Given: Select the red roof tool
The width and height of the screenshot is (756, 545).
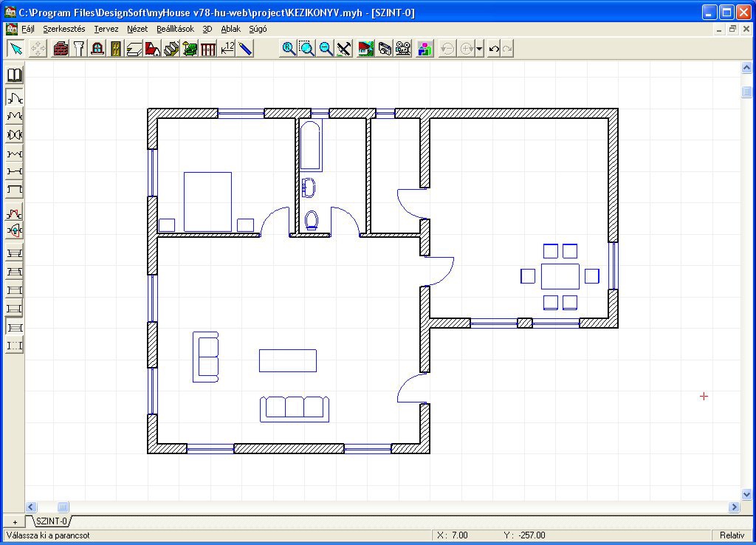Looking at the screenshot, I should tap(152, 49).
